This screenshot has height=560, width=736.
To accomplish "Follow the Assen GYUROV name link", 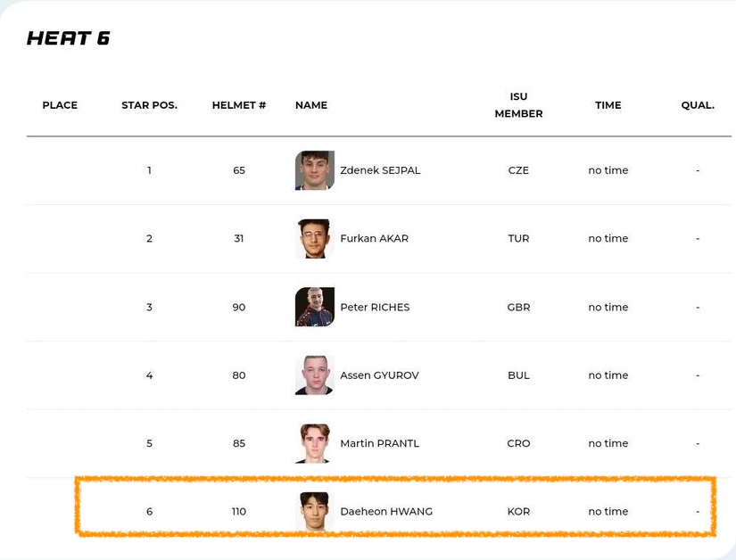I will pyautogui.click(x=379, y=375).
